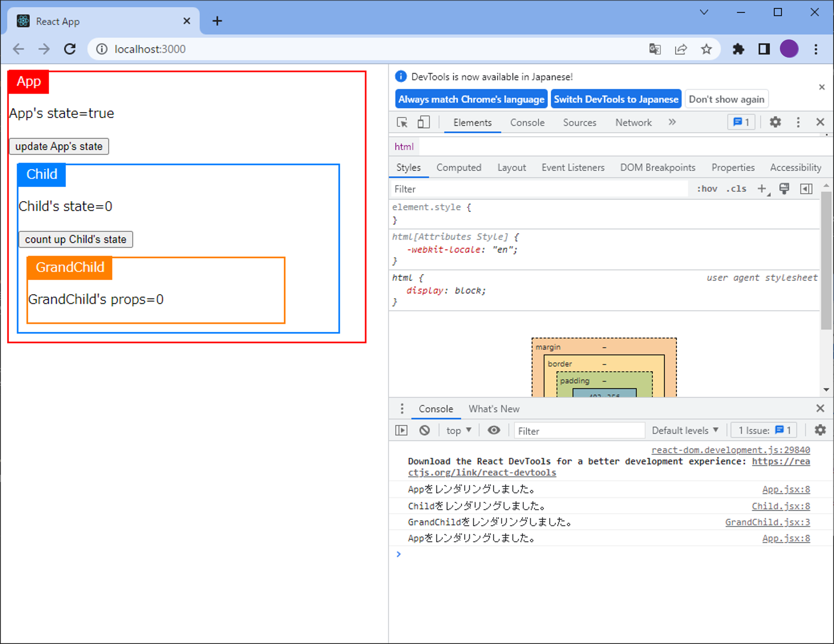Open the DOM Breakpoints subtab
Viewport: 834px width, 644px height.
coord(658,167)
